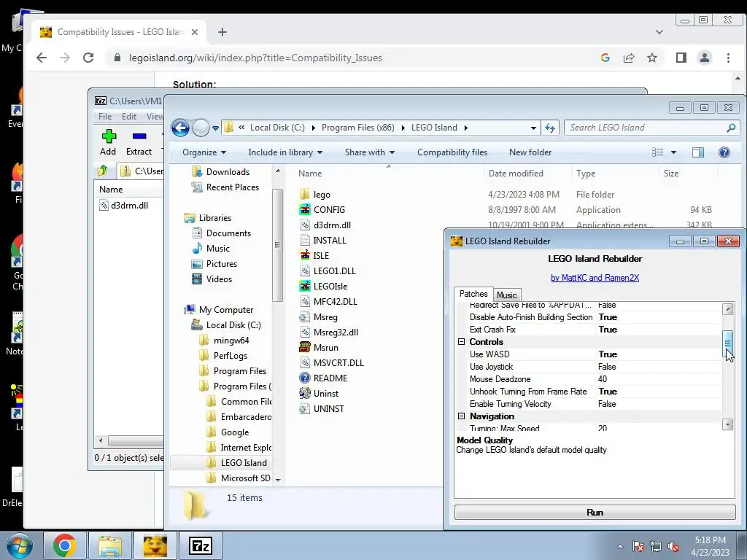Open the address bar history dropdown arrow
This screenshot has height=560, width=747.
(533, 128)
